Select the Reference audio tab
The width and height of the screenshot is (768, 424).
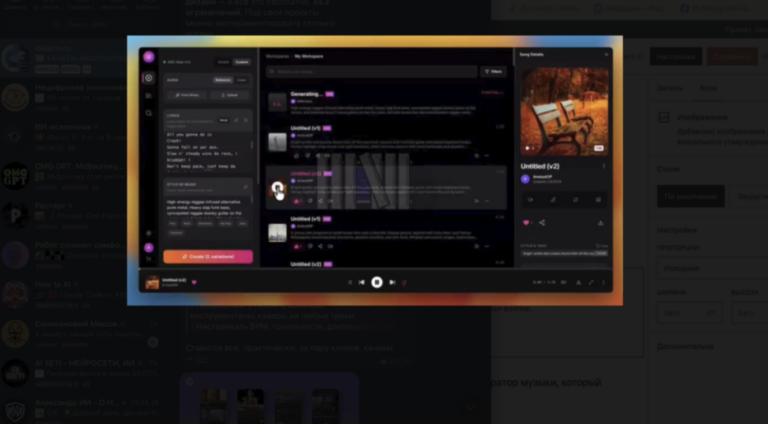coord(223,80)
